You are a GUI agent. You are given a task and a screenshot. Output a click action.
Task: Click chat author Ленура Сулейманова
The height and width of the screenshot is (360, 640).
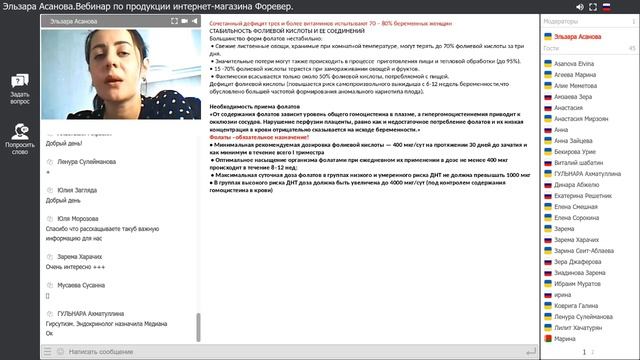[87, 162]
